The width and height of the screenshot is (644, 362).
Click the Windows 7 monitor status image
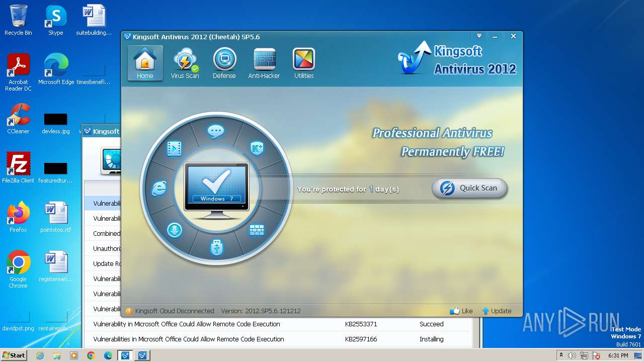pos(216,191)
